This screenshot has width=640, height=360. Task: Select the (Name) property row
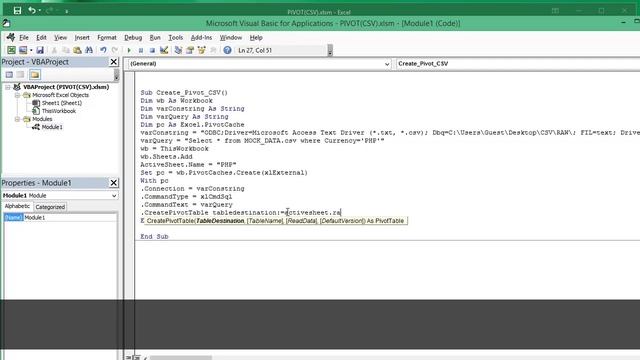pos(60,218)
